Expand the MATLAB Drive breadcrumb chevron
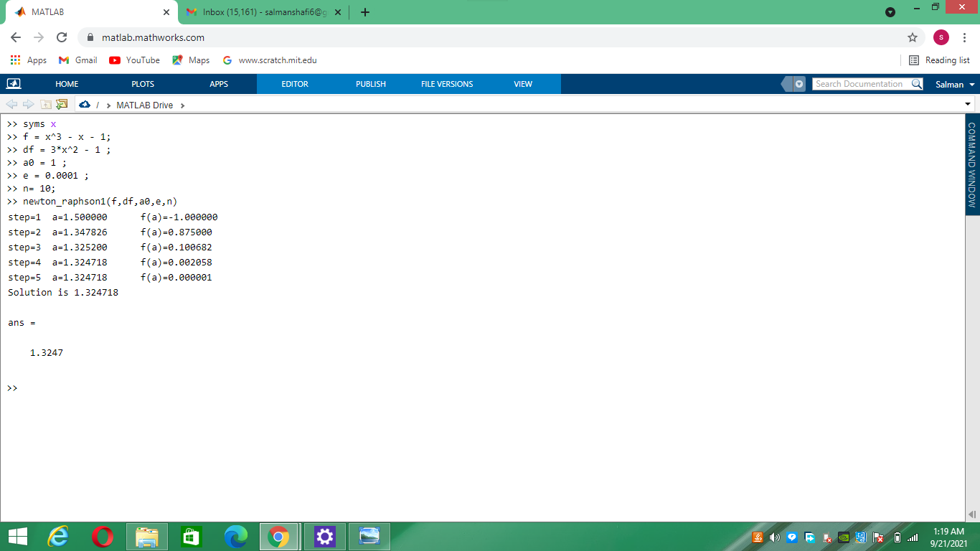Screen dimensions: 980x551 [184, 105]
